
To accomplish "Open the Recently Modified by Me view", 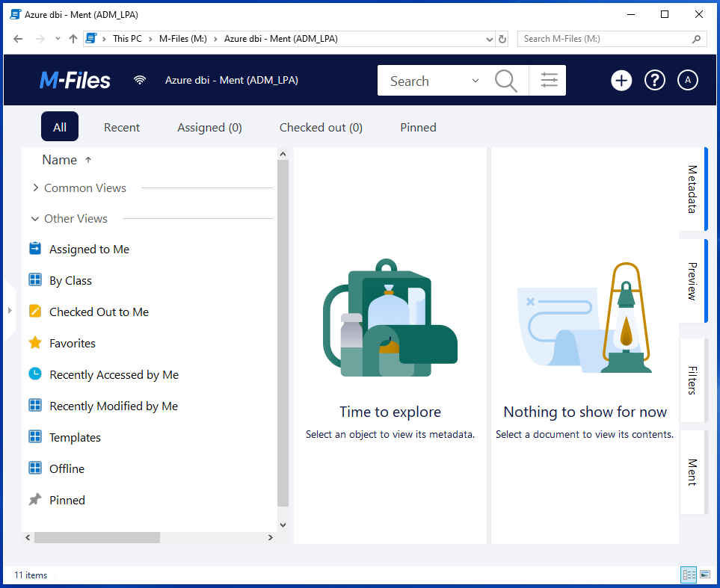I will click(x=114, y=406).
